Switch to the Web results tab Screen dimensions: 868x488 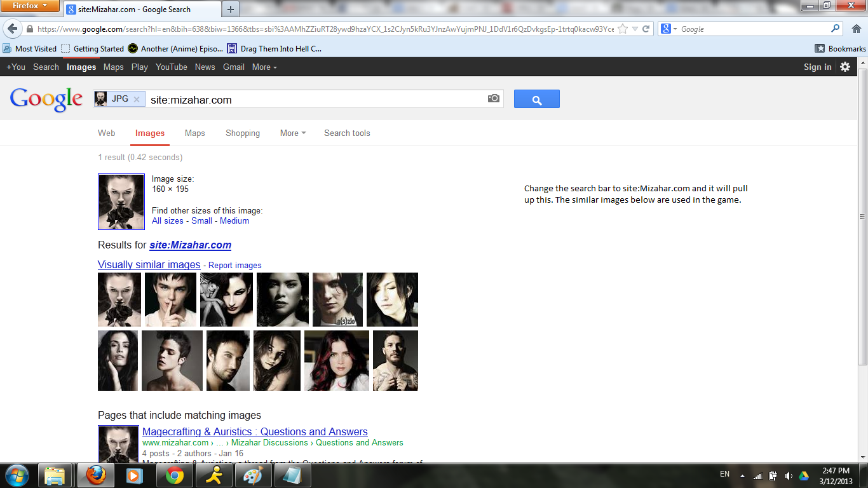107,133
